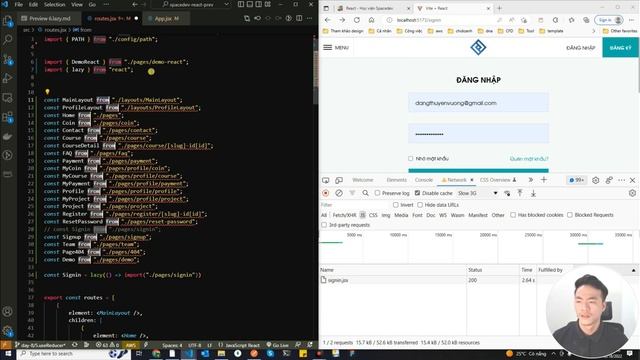640x360 pixels.
Task: Click the split editor right icon
Action: tap(299, 18)
